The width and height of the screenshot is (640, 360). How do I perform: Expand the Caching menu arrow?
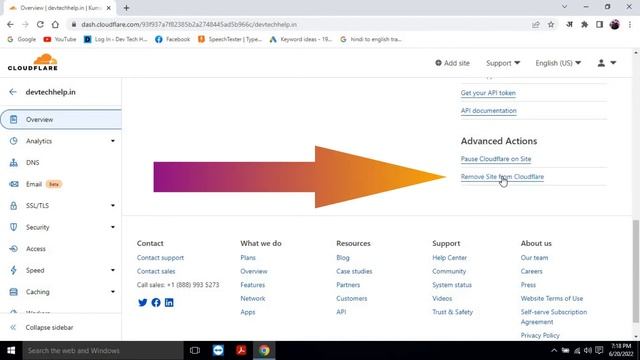coord(113,292)
